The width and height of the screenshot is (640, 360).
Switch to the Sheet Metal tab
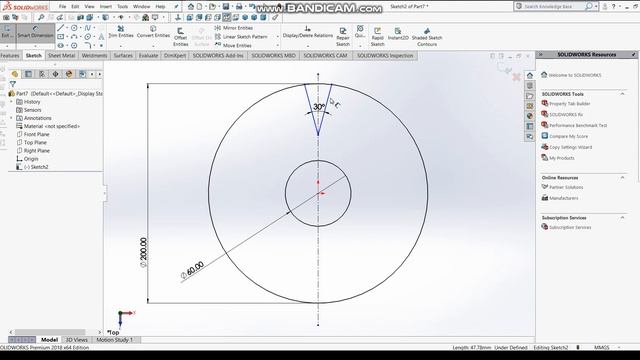click(61, 56)
